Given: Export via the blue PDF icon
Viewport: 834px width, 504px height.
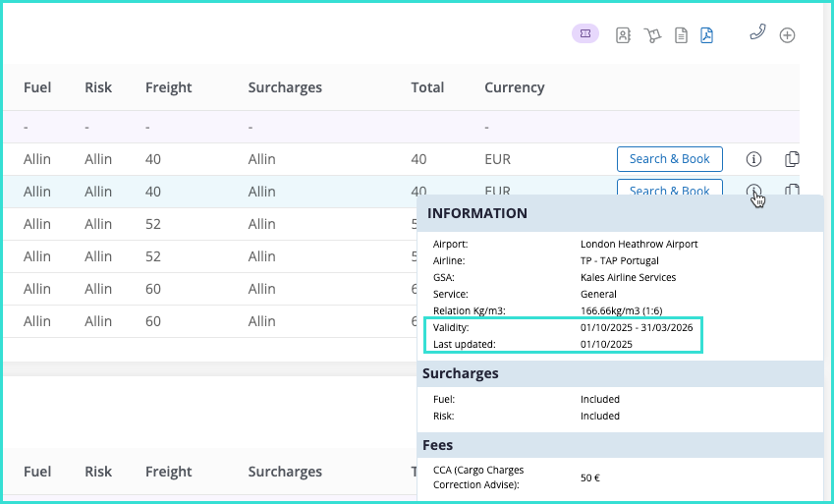Looking at the screenshot, I should (x=707, y=35).
